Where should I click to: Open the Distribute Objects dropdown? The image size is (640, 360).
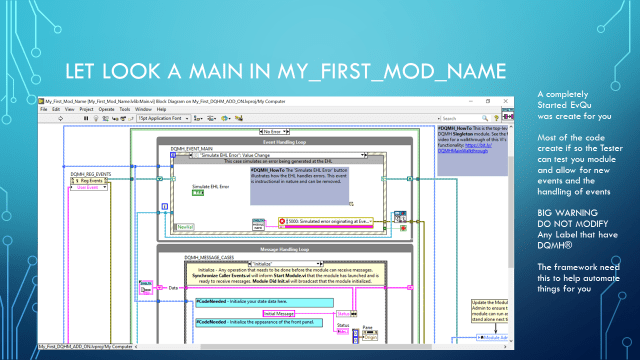pos(212,118)
